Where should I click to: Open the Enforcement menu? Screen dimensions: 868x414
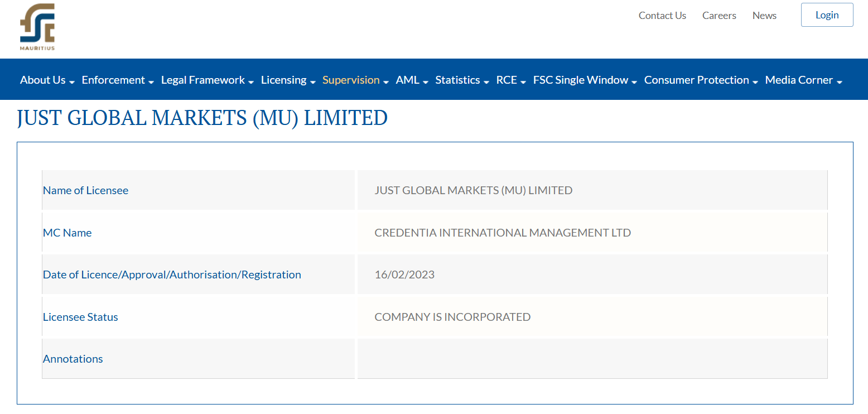(x=113, y=80)
